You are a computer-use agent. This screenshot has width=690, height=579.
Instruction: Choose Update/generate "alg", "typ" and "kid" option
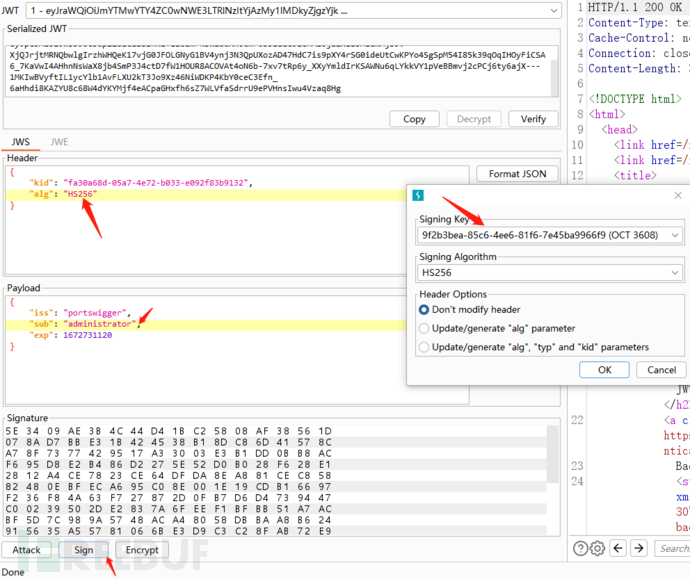425,347
